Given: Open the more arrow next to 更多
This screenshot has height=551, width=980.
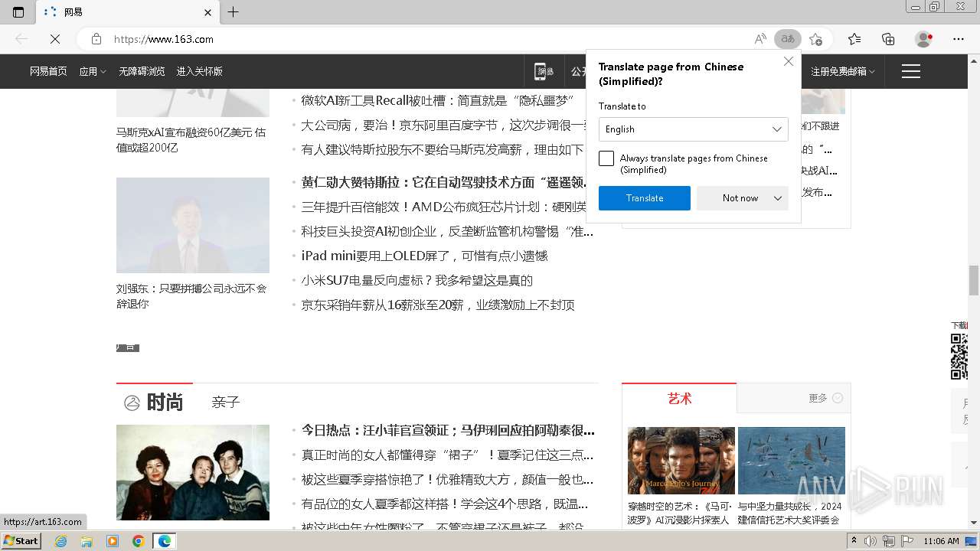Looking at the screenshot, I should (x=838, y=398).
